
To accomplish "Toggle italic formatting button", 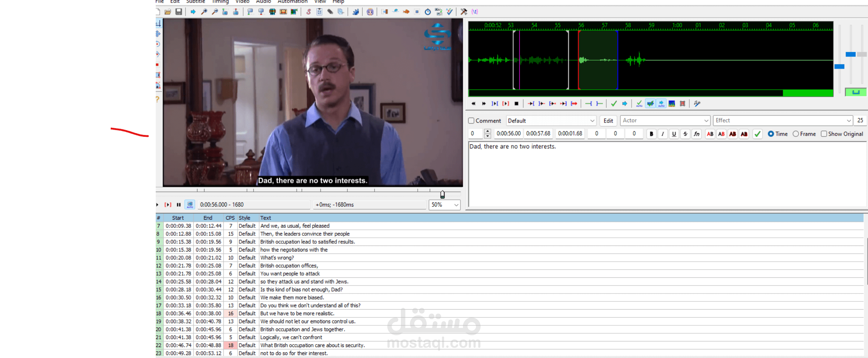I will coord(663,134).
